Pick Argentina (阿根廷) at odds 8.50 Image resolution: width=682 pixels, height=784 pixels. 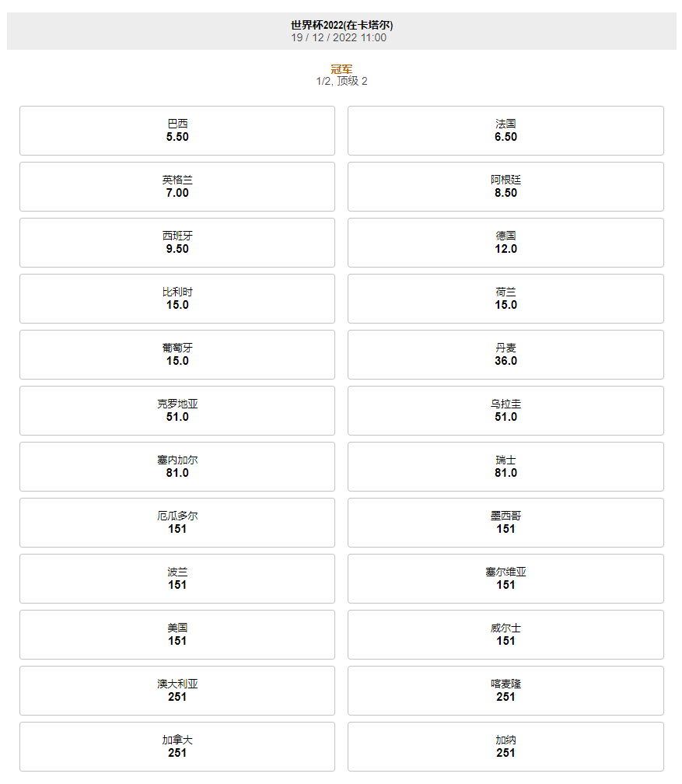[505, 187]
